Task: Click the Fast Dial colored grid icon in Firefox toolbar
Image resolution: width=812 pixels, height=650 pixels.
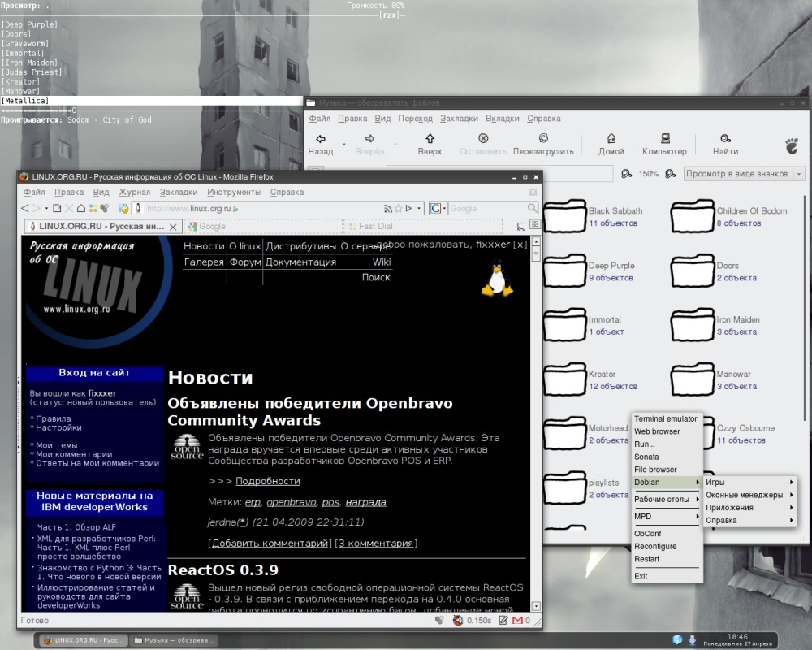Action: point(93,208)
